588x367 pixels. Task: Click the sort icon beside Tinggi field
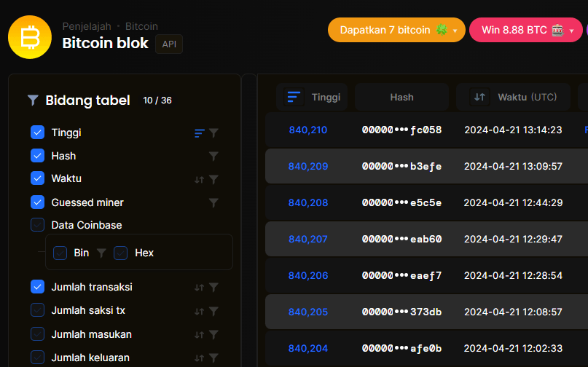coord(199,133)
